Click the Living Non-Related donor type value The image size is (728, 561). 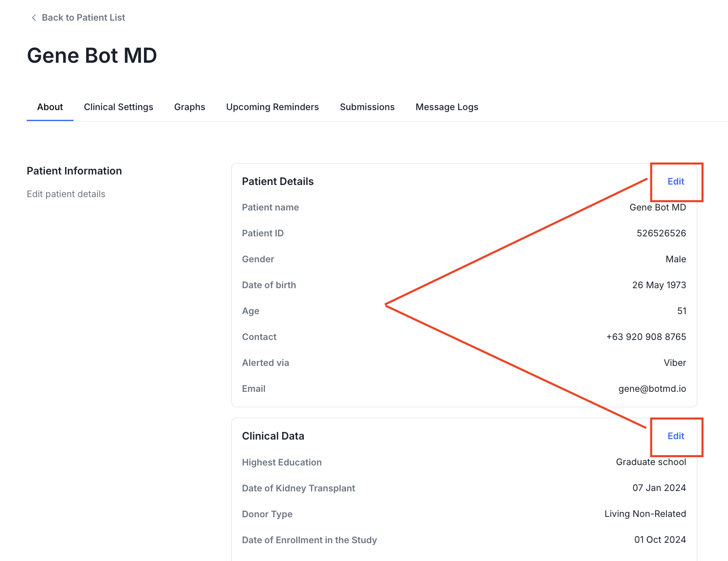coord(645,514)
